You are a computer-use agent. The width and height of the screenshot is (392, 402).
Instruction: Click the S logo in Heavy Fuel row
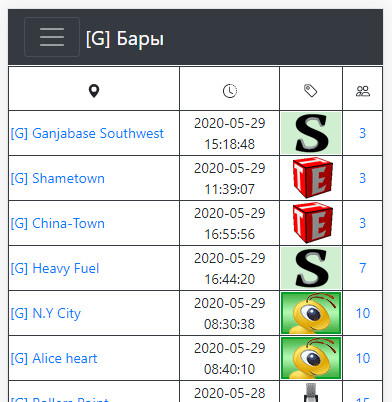311,268
